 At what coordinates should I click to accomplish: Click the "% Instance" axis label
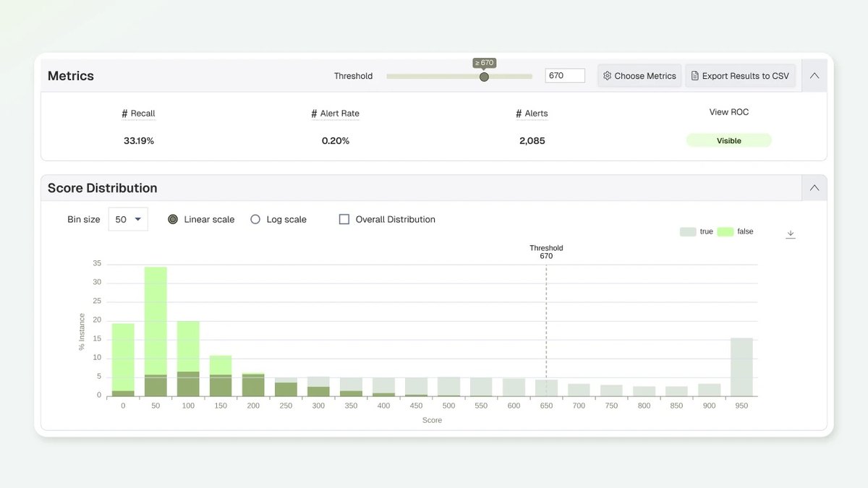pos(82,332)
